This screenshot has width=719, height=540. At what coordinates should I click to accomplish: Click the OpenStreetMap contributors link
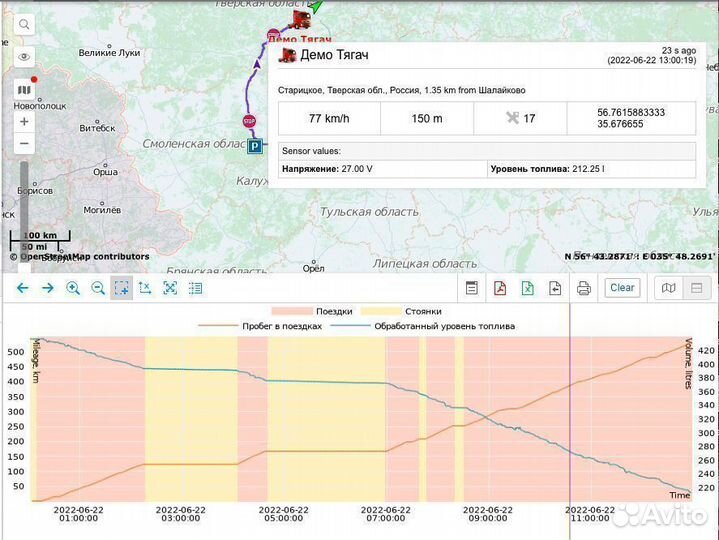pos(84,257)
